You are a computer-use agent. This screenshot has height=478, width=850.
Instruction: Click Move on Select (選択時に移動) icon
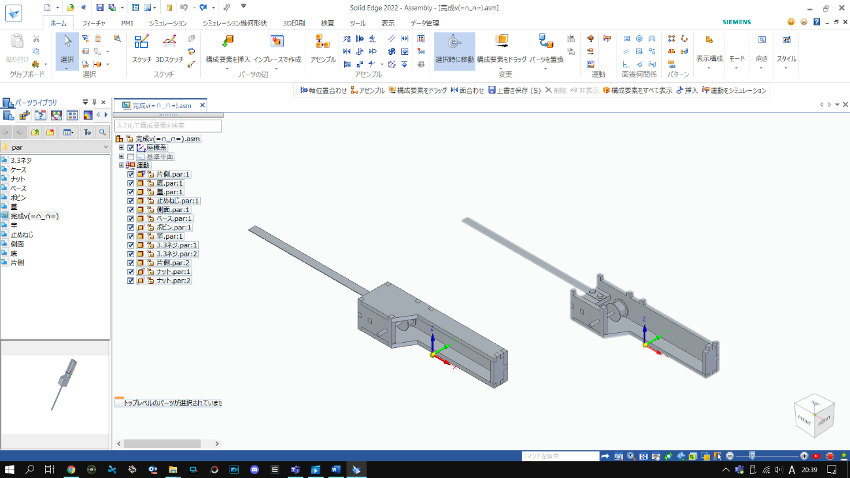coord(455,42)
